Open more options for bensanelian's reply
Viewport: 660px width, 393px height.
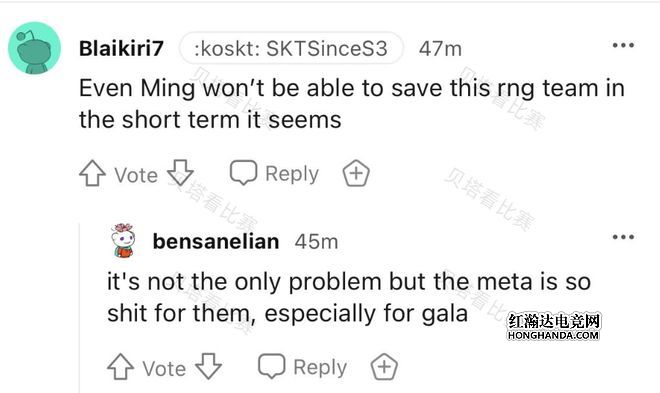point(623,237)
